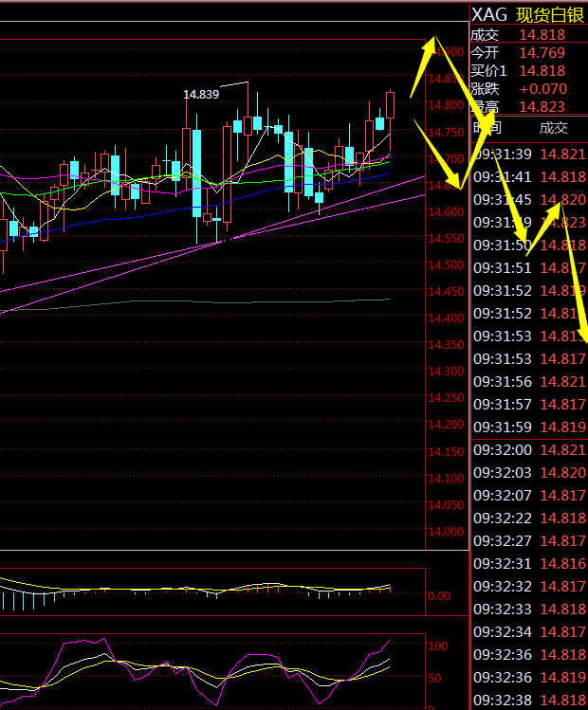Select the 最高 high value 14.823
Image resolution: width=588 pixels, height=710 pixels.
pyautogui.click(x=542, y=107)
